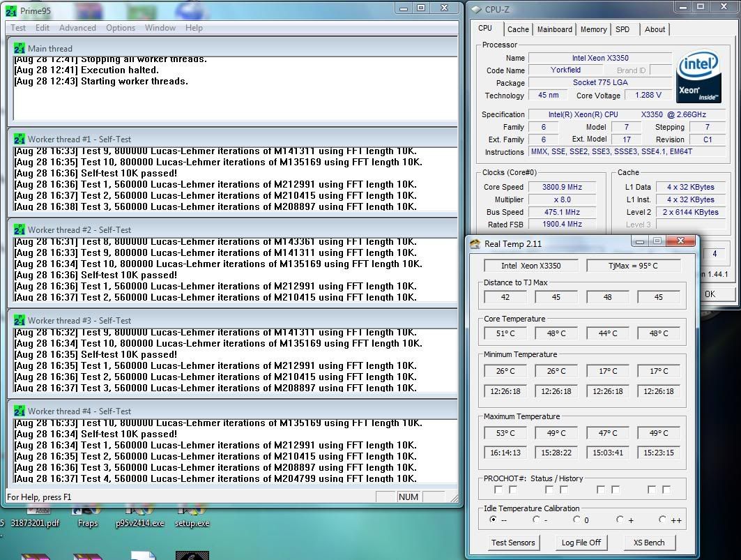The image size is (741, 560).
Task: Open the Options menu in Prime95
Action: pos(121,27)
